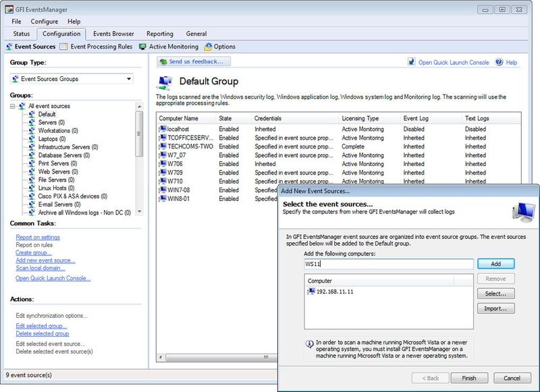This screenshot has height=392, width=540.
Task: Click the TECHCOMS-TWO computer icon
Action: [162, 146]
